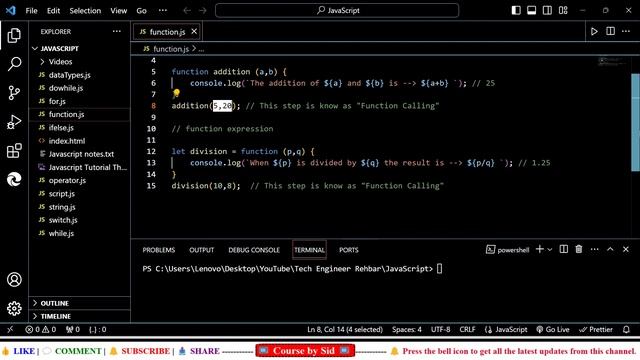Open dataTypes.js in the explorer
640x360 pixels.
coord(70,75)
